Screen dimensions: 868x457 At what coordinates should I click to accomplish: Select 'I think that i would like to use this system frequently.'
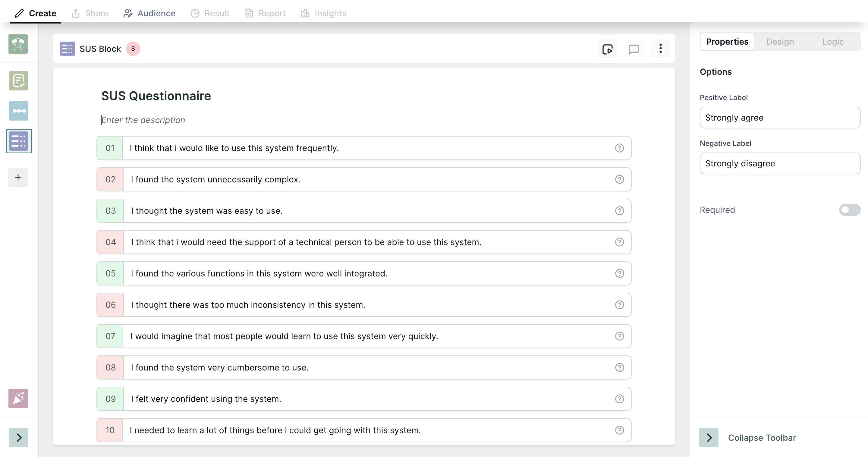(234, 148)
